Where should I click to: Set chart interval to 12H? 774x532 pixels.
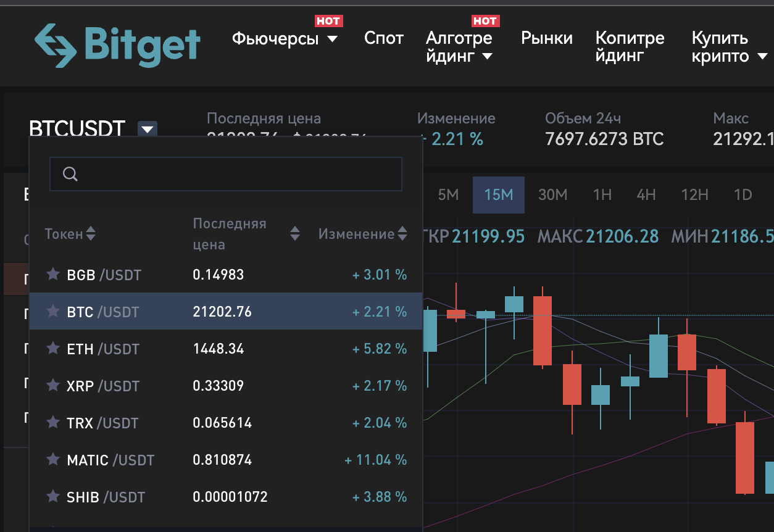694,195
